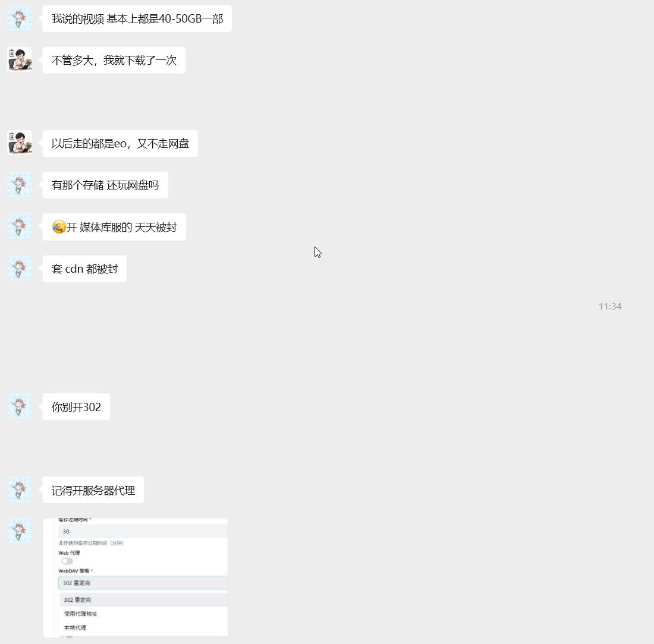Click the '记得开服务器代理' message bubble
This screenshot has width=654, height=644.
coord(93,490)
